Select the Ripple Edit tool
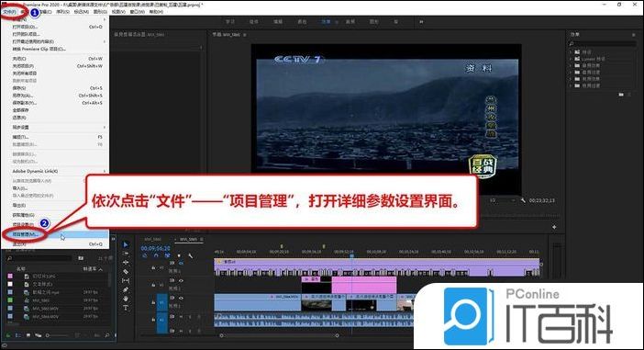 tap(126, 263)
